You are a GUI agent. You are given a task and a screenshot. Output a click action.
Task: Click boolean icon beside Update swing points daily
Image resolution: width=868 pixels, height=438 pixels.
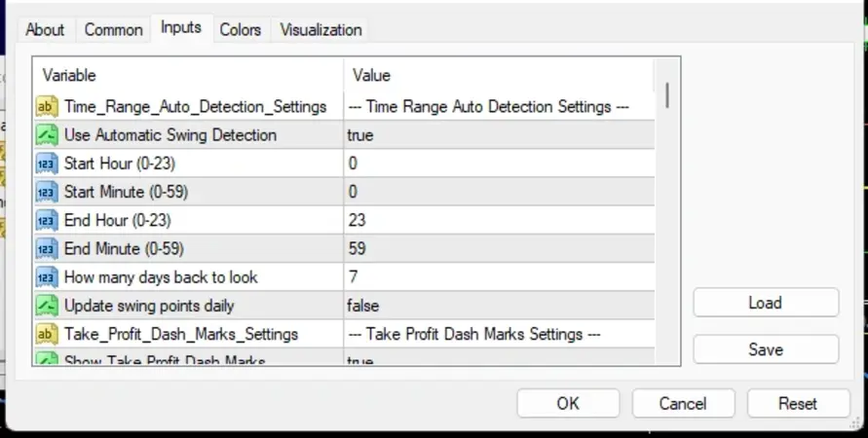pos(47,306)
